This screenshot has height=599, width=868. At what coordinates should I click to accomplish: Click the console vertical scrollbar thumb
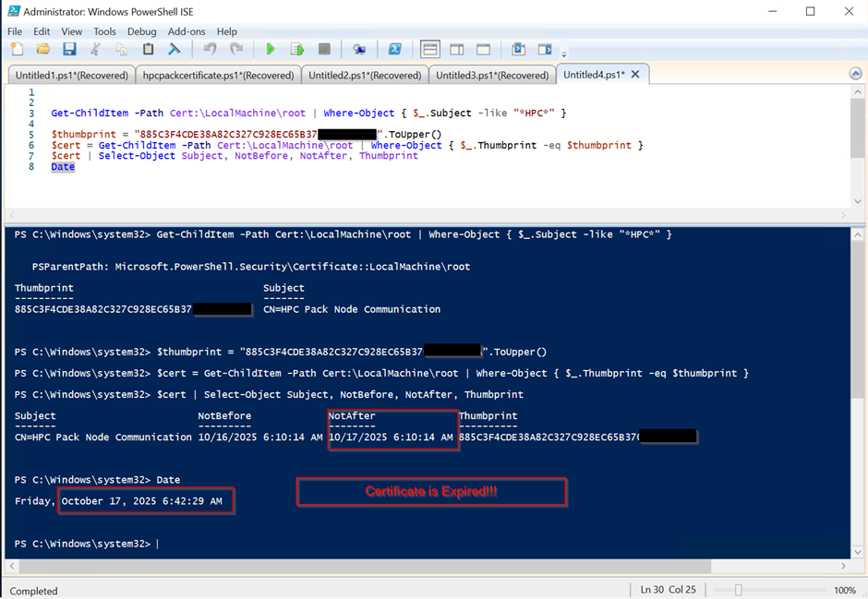pos(858,319)
